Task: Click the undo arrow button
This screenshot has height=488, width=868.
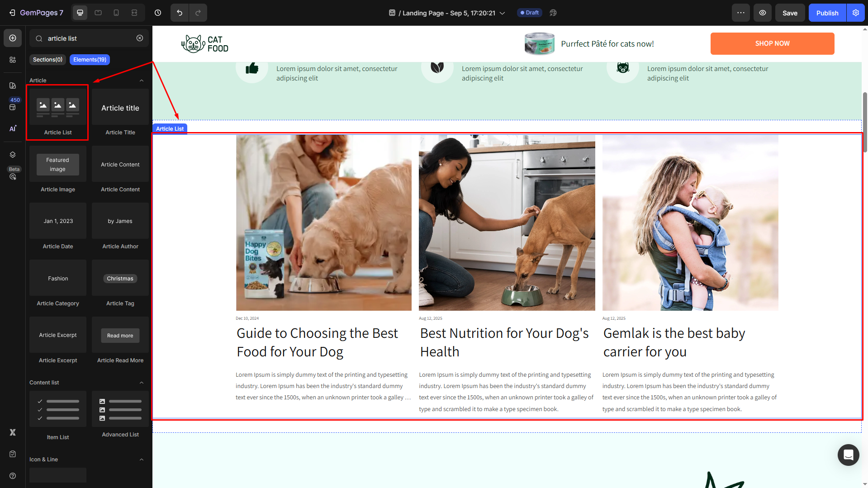Action: tap(180, 13)
